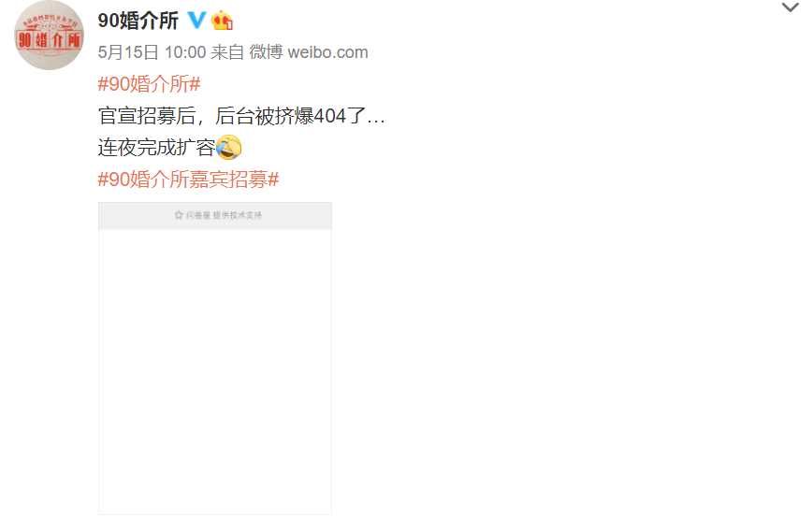
Task: Click the gray header bar of the attached image
Action: click(x=215, y=215)
